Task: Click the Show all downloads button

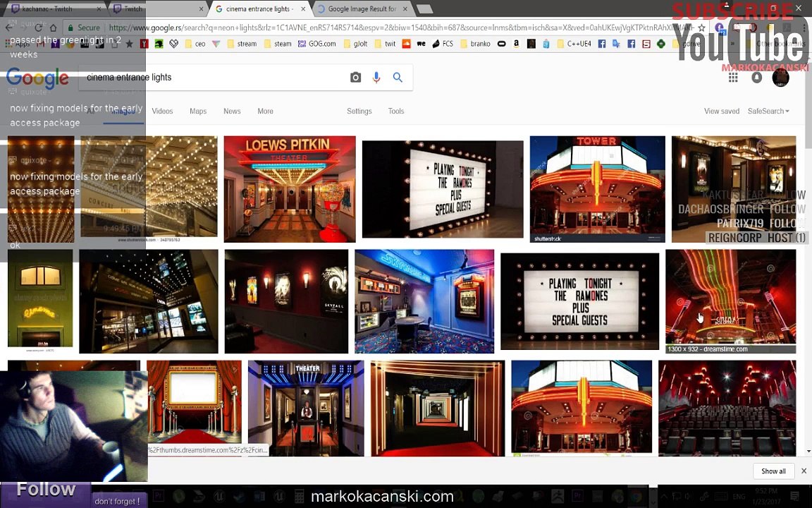Action: (x=773, y=471)
